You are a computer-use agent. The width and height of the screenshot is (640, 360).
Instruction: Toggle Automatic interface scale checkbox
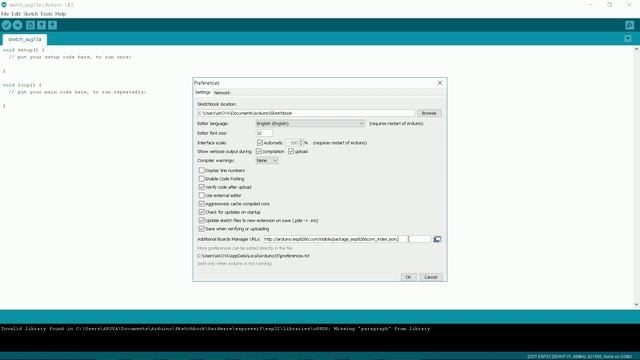coord(260,143)
